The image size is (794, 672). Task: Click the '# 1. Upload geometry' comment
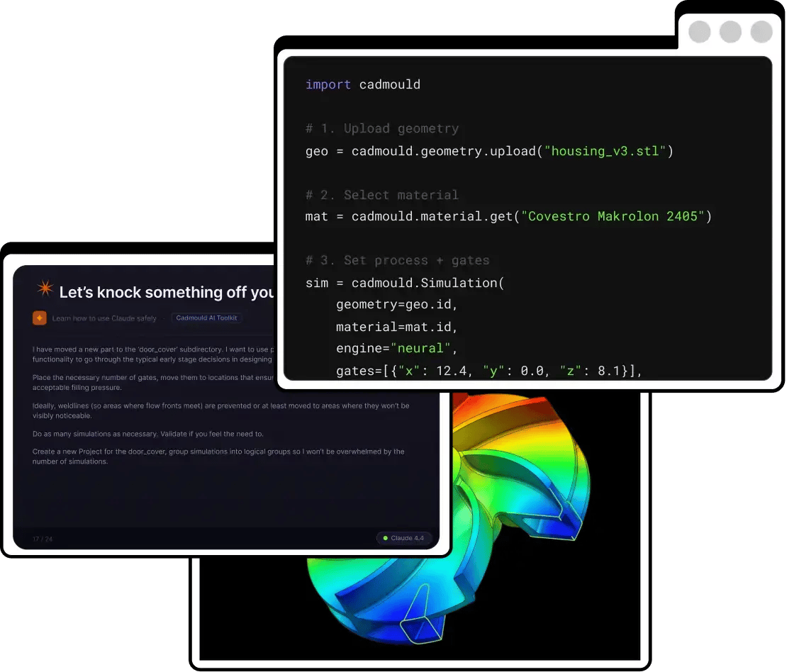click(382, 128)
